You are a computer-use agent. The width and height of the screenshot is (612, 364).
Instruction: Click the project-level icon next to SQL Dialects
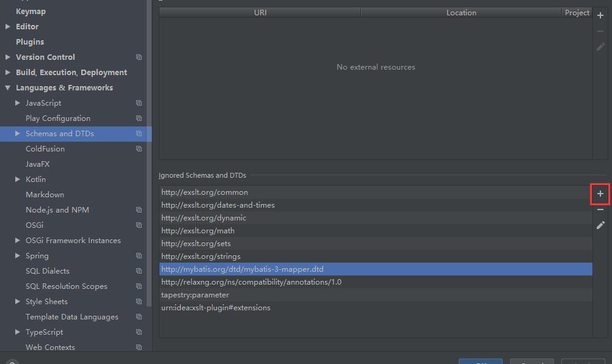[139, 271]
